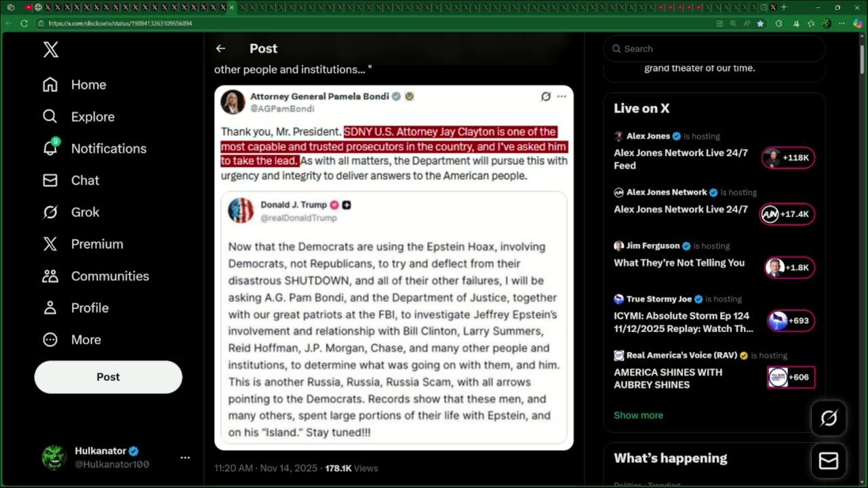Click the x.com address bar URL
Viewport: 868px width, 488px height.
point(120,23)
